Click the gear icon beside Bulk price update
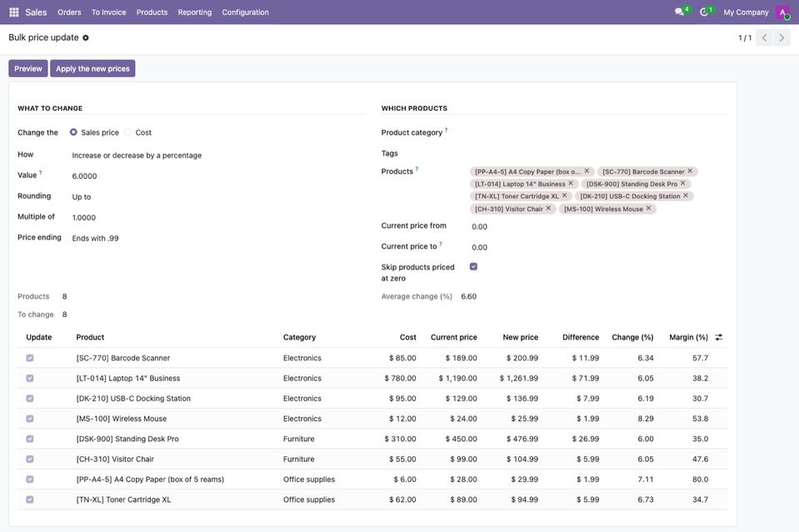Screen dimensions: 799x532 86,37
